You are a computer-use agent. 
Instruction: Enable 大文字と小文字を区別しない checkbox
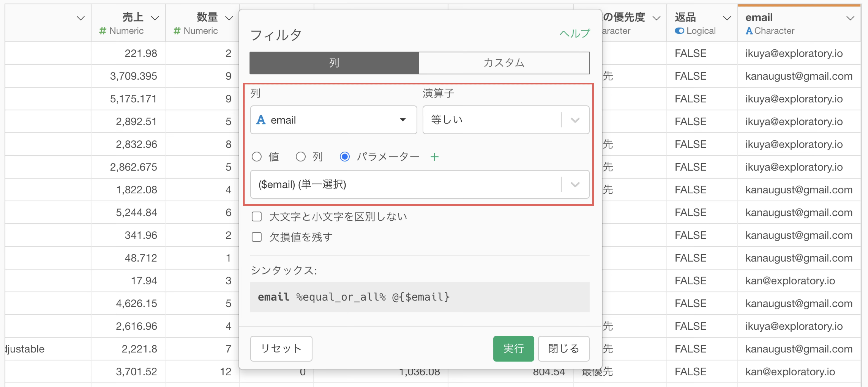pyautogui.click(x=257, y=217)
